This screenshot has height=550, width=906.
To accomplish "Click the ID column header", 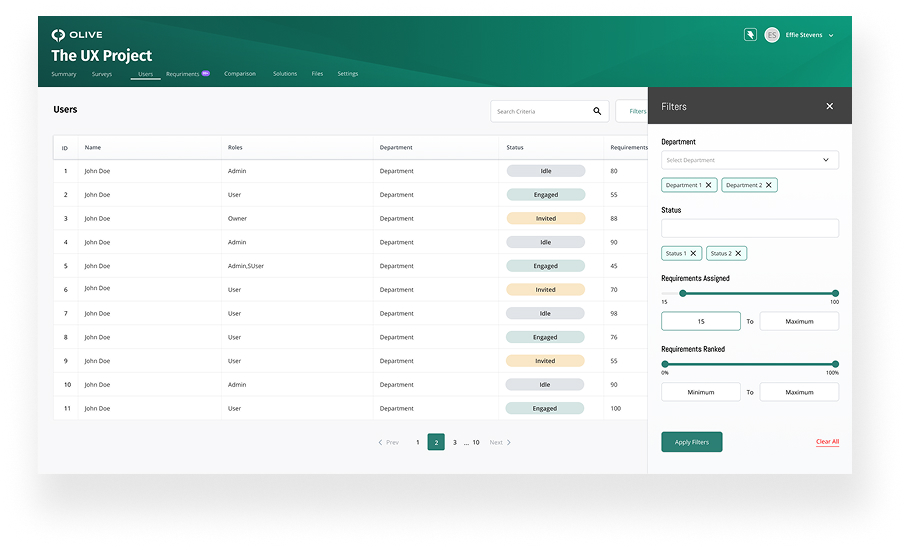I will [x=65, y=148].
